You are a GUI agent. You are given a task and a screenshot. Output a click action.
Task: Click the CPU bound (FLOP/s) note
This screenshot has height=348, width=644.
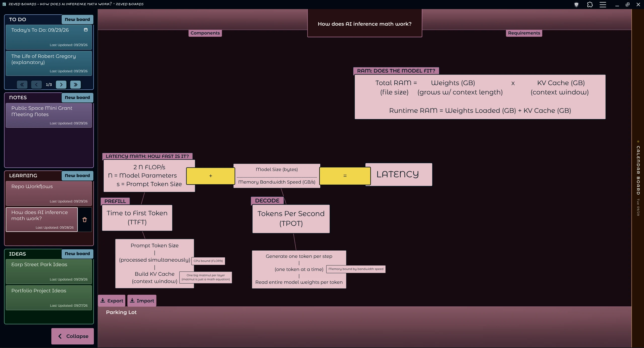coord(208,261)
